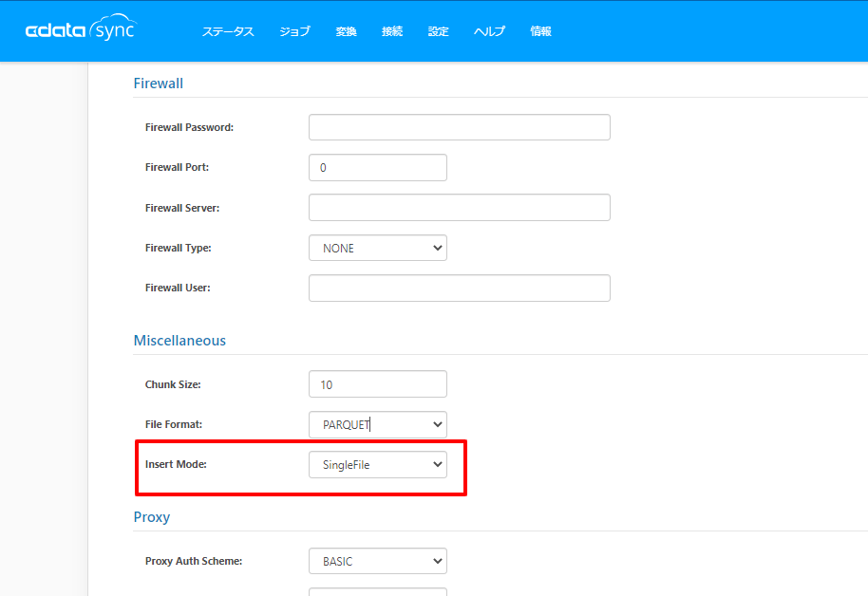Open the 情報 page
Image resolution: width=868 pixels, height=596 pixels.
tap(540, 31)
